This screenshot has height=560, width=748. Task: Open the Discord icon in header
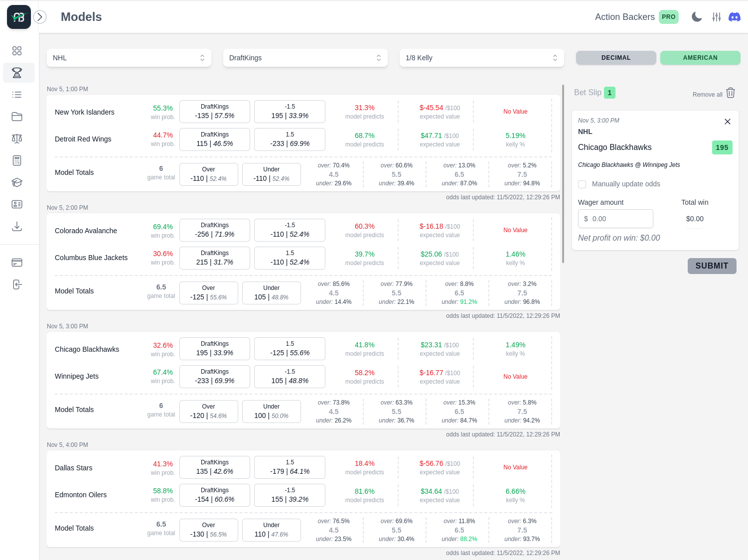point(735,17)
